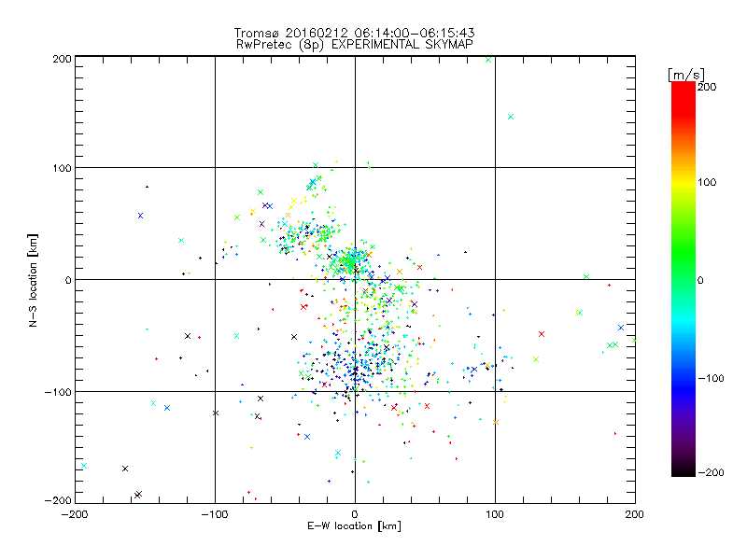Click colorbar tick label '-200'
Viewport: 747px width, 560px height.
(x=711, y=472)
